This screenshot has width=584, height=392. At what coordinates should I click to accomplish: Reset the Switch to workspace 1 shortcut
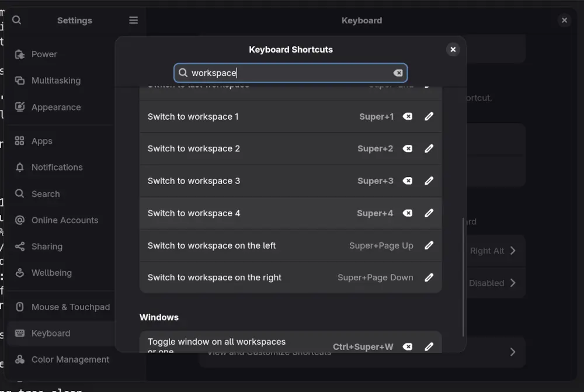(408, 117)
